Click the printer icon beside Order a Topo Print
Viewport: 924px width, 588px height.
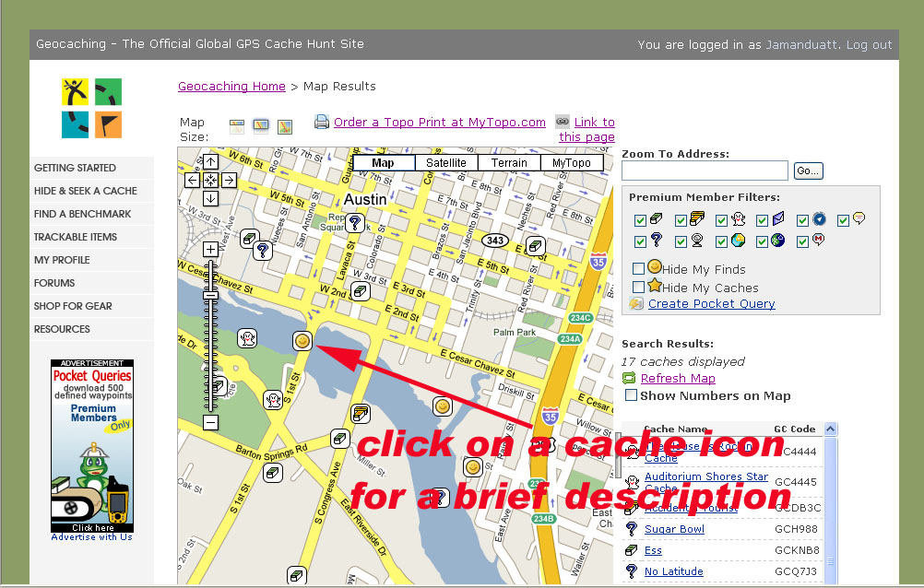pos(322,122)
